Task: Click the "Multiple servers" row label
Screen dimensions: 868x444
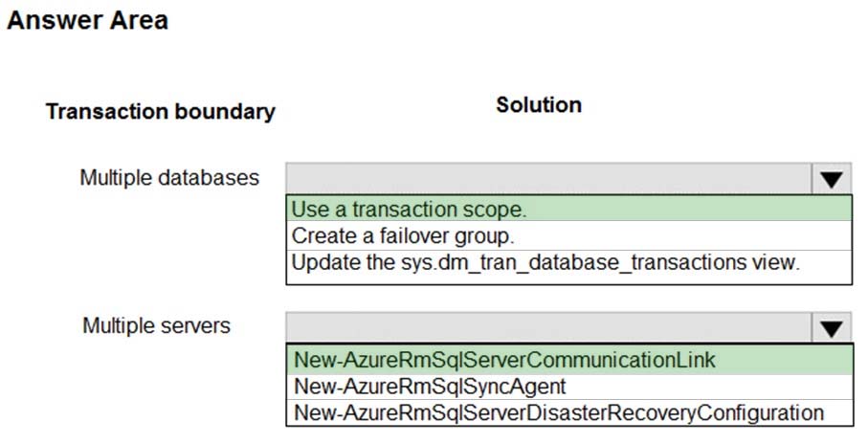Action: point(156,325)
